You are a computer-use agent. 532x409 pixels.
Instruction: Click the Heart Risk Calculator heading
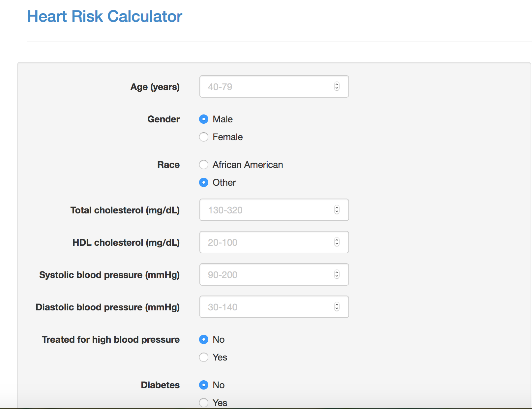(x=105, y=16)
